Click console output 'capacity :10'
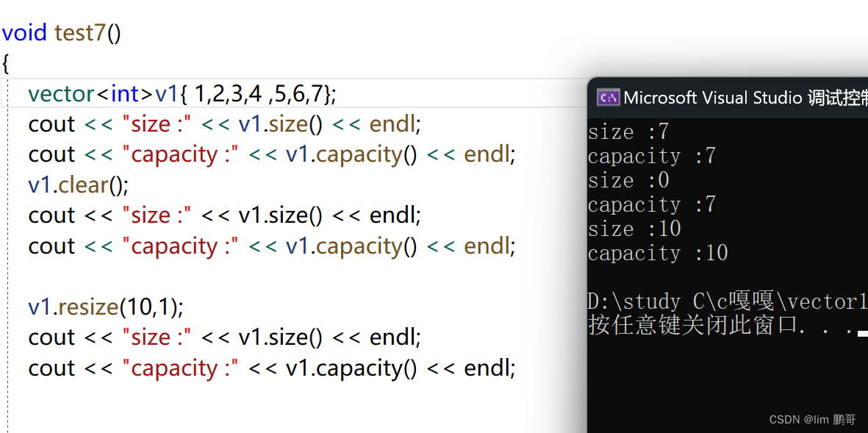Image resolution: width=868 pixels, height=433 pixels. [658, 254]
